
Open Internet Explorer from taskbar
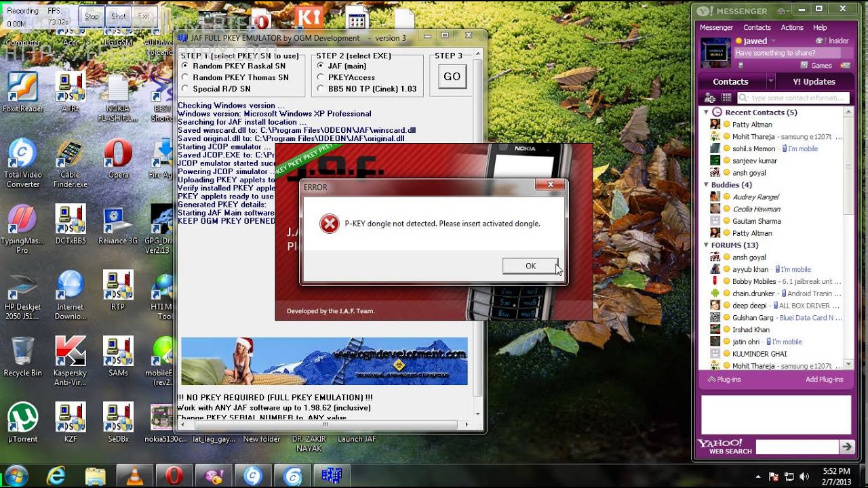pos(56,476)
